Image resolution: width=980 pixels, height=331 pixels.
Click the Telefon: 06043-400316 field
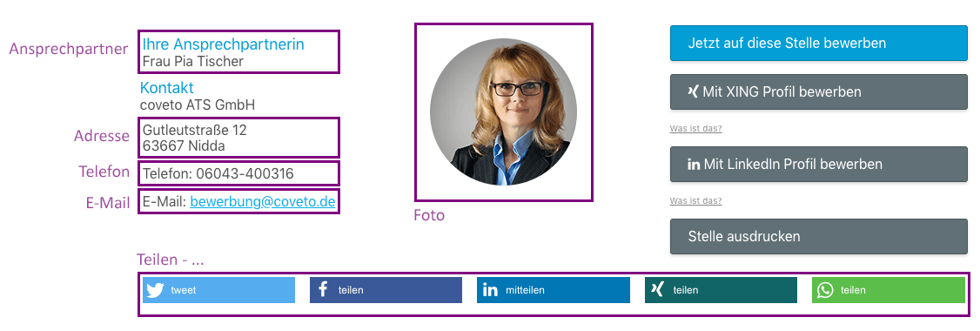coord(238,173)
